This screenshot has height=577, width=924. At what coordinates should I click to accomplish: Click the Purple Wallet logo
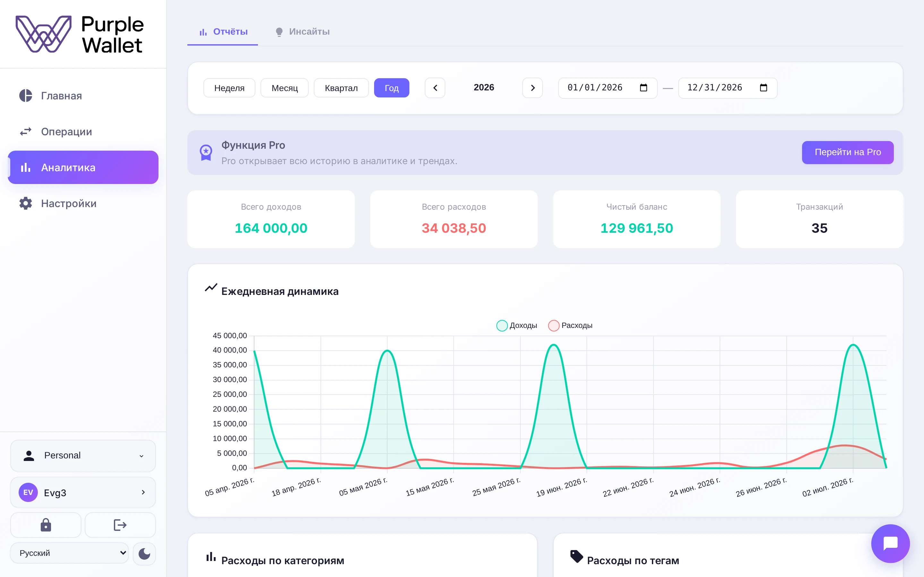pos(80,34)
